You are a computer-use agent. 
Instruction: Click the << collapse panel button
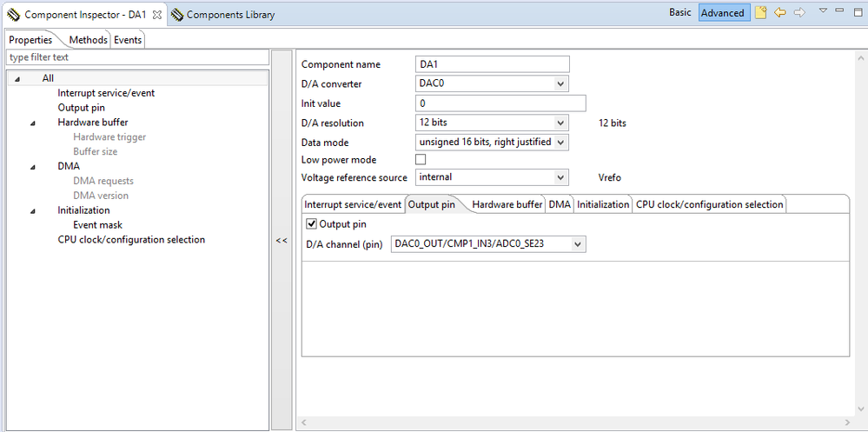[x=282, y=241]
